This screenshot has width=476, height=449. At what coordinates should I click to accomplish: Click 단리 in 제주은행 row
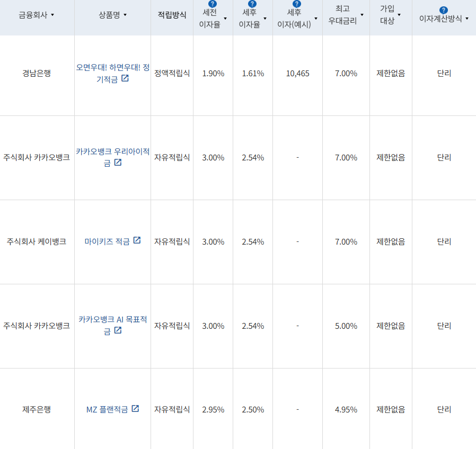444,410
